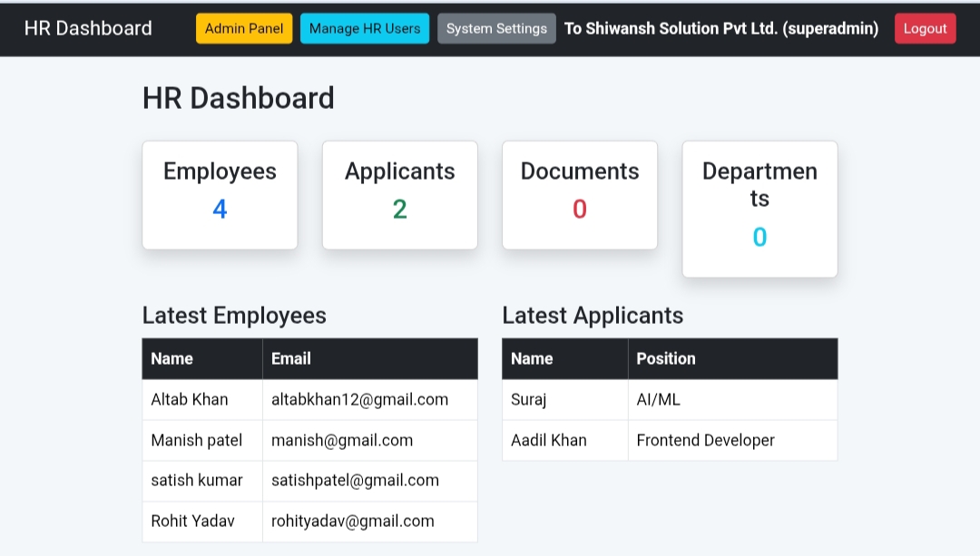980x556 pixels.
Task: Select the Altab Khan name cell
Action: click(x=202, y=399)
